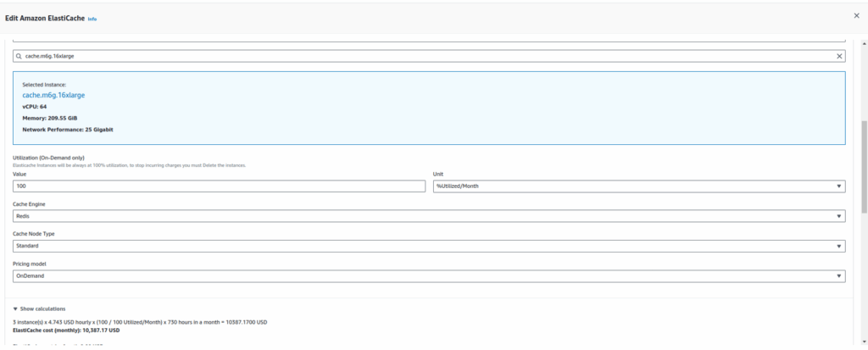Viewport: 868px width, 350px height.
Task: Click the Utilization (On-Demand only) label
Action: click(x=48, y=158)
